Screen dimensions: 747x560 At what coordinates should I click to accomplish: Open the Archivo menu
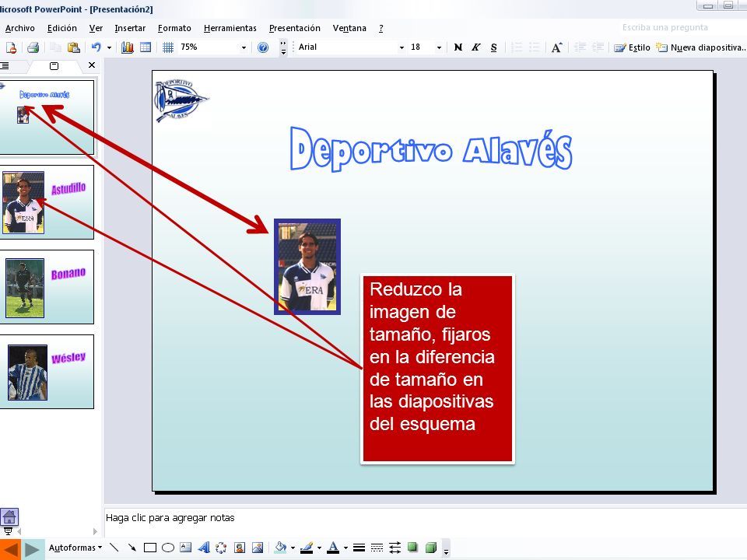click(x=20, y=28)
